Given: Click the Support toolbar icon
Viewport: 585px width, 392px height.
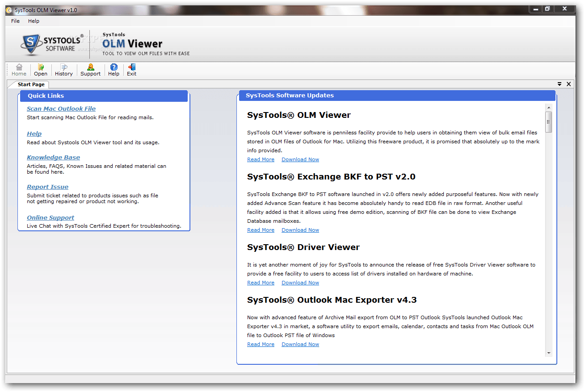Looking at the screenshot, I should point(90,70).
